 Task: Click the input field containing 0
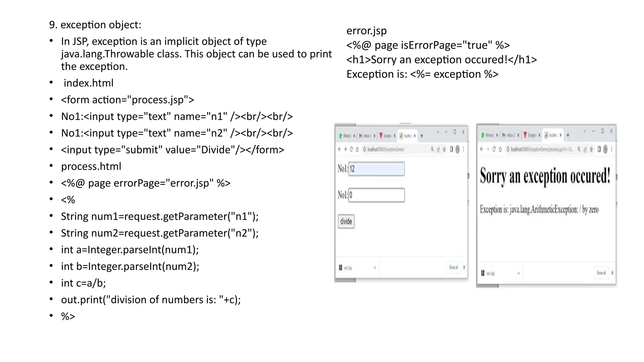click(376, 195)
